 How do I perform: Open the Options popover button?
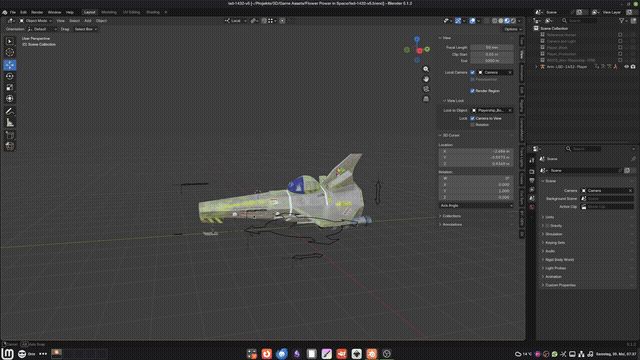[513, 29]
